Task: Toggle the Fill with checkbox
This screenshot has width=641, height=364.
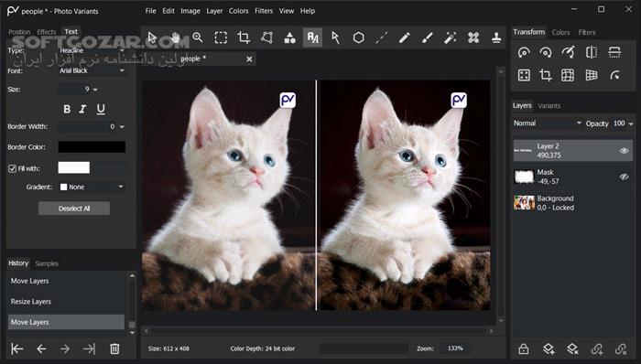Action: (12, 168)
